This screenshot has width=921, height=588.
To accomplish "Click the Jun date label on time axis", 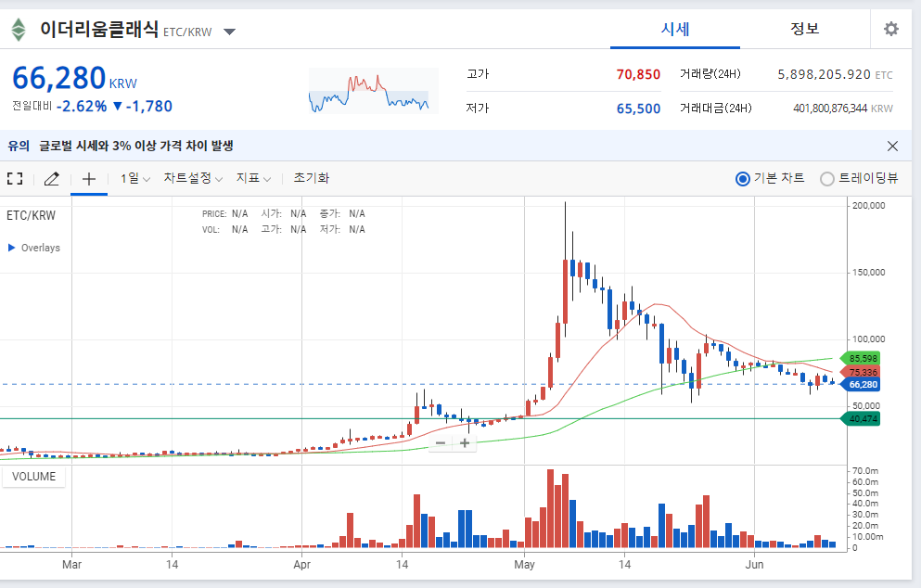I will pyautogui.click(x=754, y=565).
